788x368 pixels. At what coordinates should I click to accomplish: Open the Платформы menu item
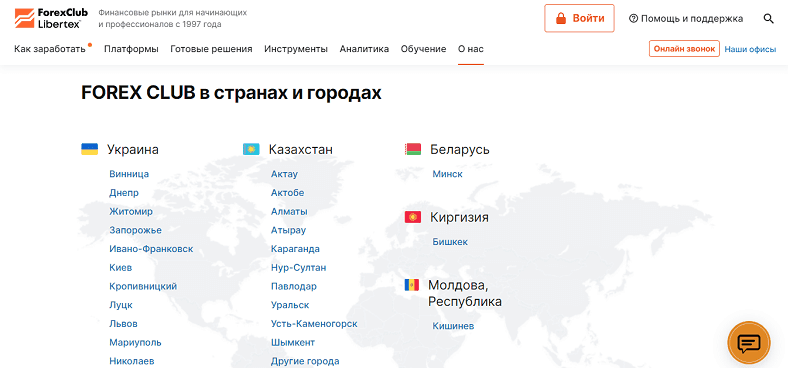[131, 49]
